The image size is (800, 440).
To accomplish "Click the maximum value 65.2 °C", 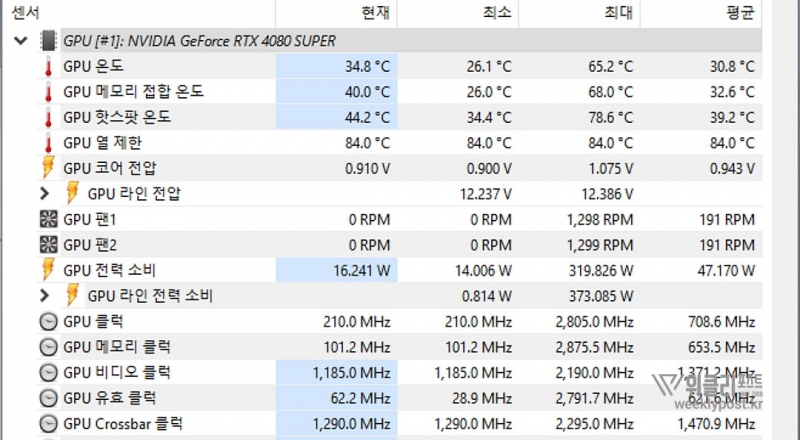I will [x=611, y=66].
